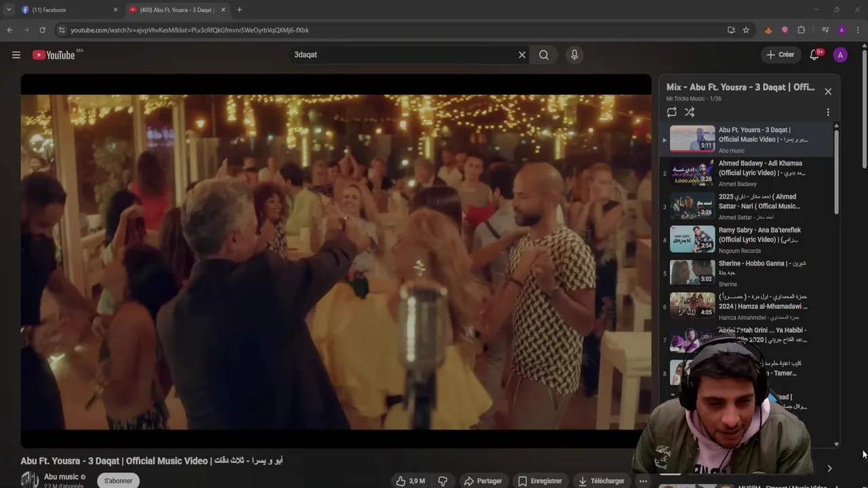Viewport: 868px width, 488px height.
Task: Open the Abu music channel name
Action: [61, 476]
